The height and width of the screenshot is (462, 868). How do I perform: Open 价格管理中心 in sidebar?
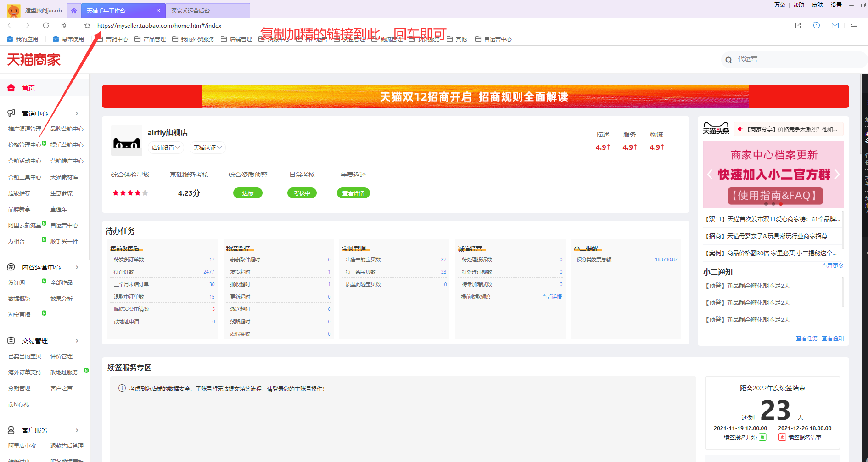(x=25, y=145)
